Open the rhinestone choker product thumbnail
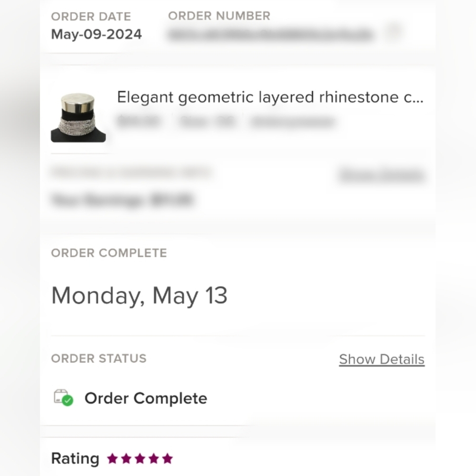The width and height of the screenshot is (476, 476). coord(78,118)
